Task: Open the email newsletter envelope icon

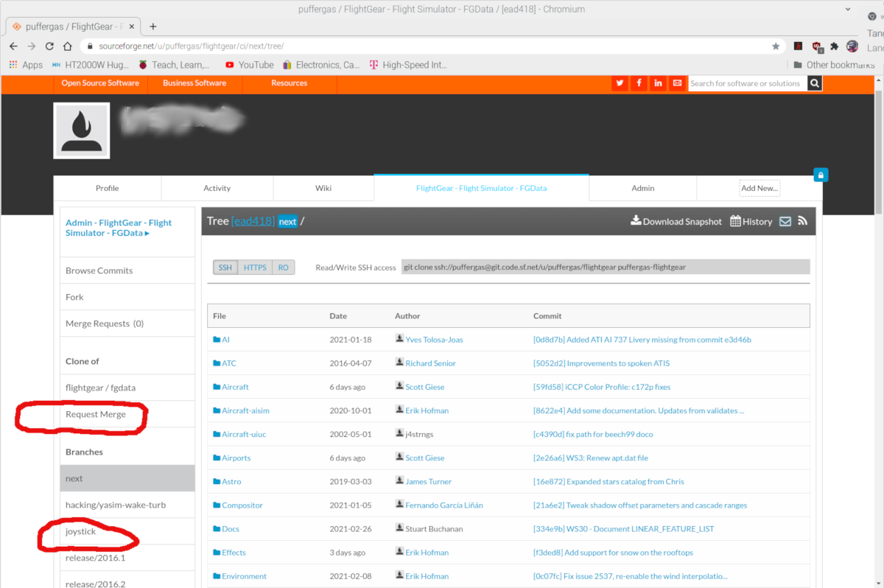Action: pyautogui.click(x=677, y=83)
